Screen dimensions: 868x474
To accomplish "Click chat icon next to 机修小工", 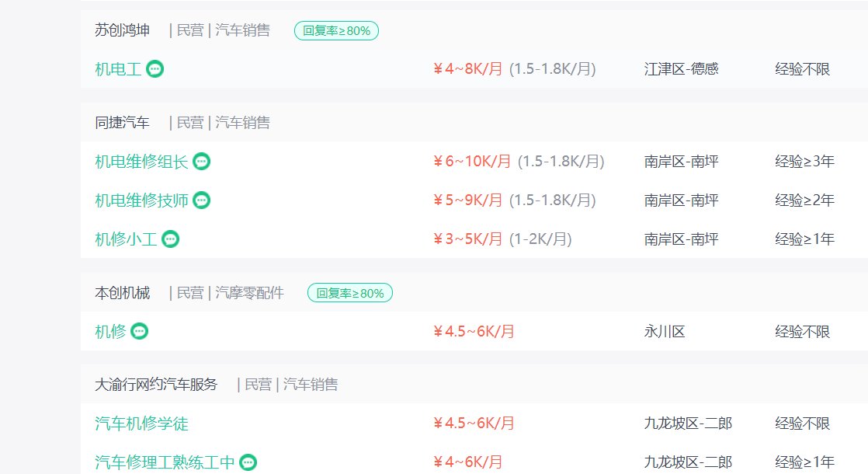I will click(171, 239).
